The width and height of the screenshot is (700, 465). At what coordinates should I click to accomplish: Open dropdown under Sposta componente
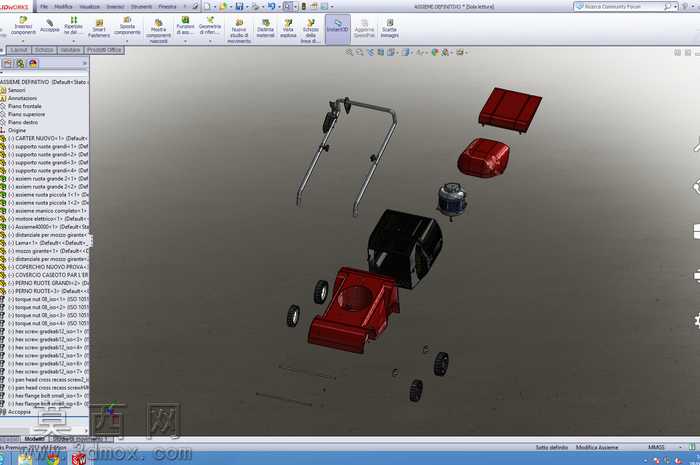click(x=127, y=41)
